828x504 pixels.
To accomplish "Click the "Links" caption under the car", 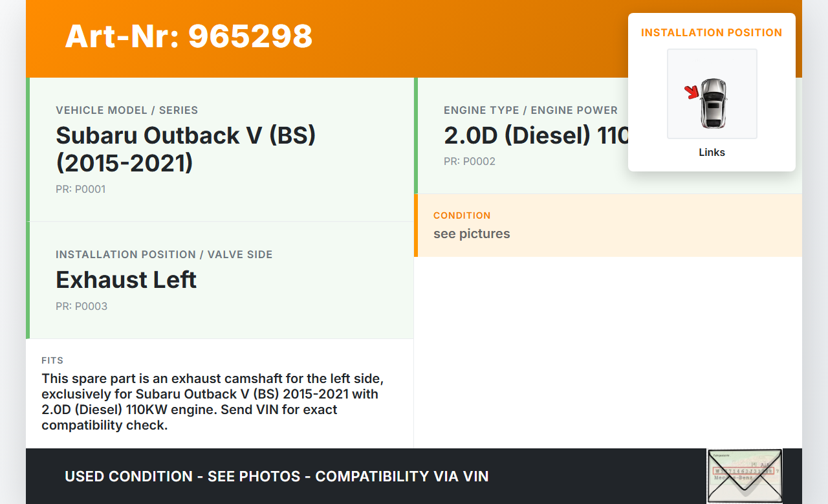I will pos(712,153).
